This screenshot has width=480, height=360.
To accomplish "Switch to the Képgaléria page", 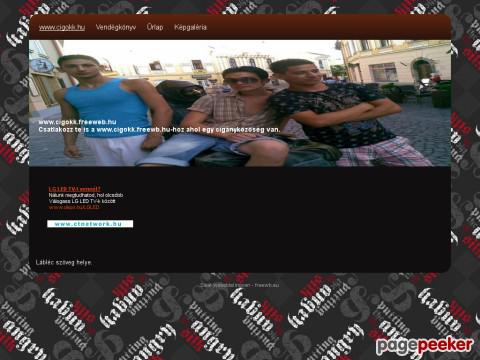I will click(190, 27).
